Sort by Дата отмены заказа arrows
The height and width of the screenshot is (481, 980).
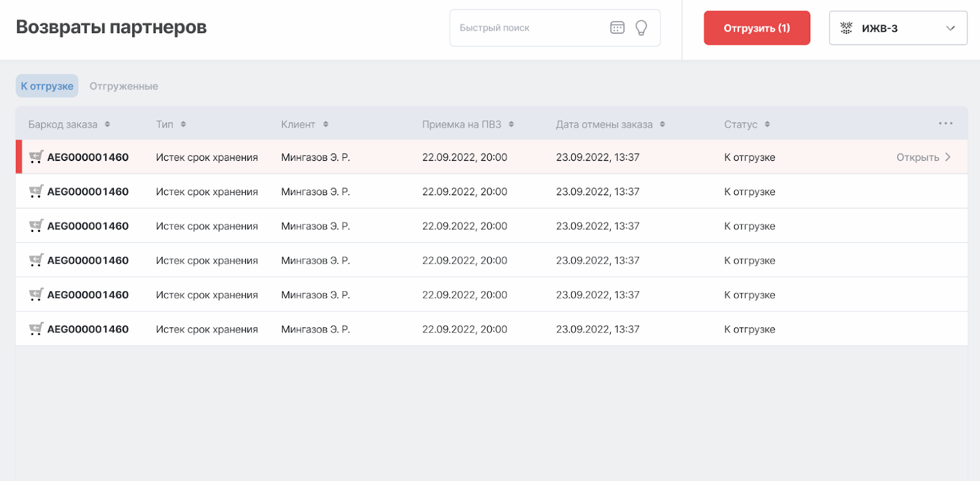[x=662, y=124]
